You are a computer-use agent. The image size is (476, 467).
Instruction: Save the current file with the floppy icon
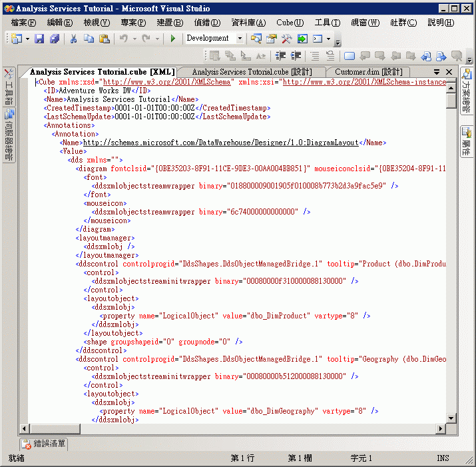[x=39, y=39]
